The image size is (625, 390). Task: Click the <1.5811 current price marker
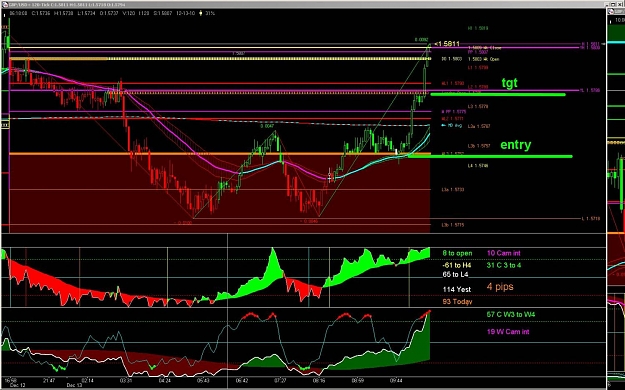point(447,43)
